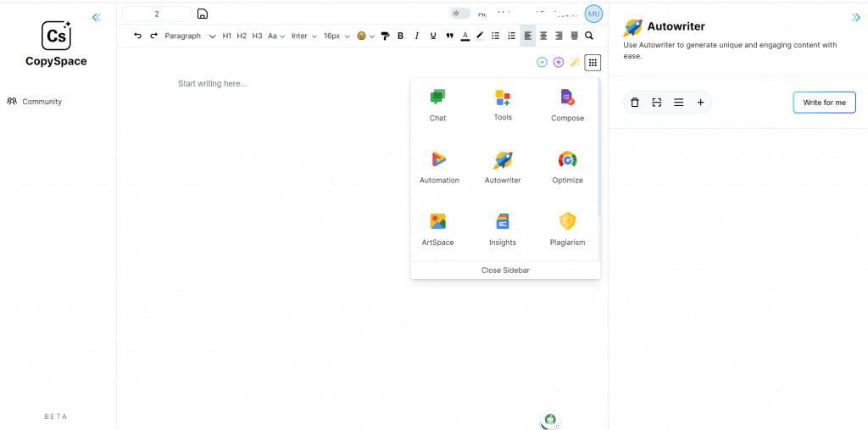Open the MU user avatar menu

(x=593, y=14)
